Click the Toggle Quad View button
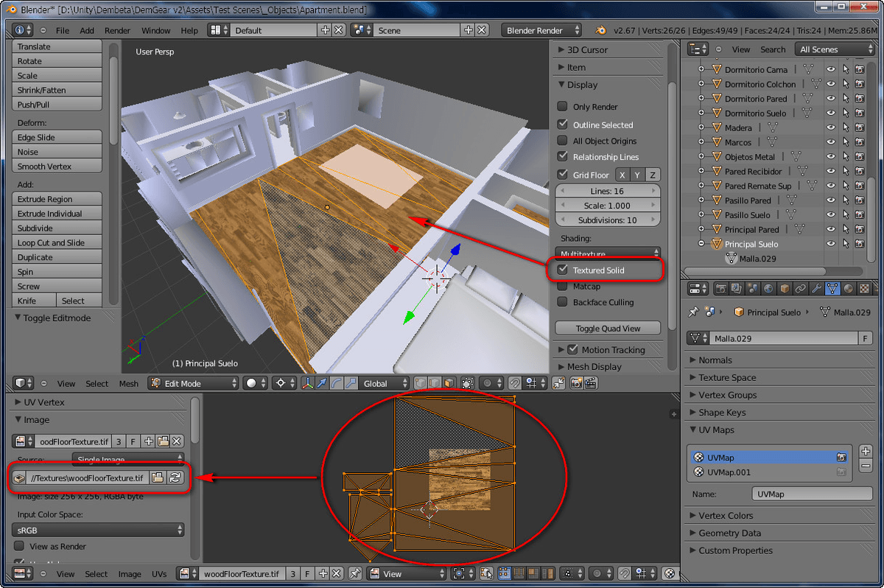The width and height of the screenshot is (884, 588). (x=607, y=328)
